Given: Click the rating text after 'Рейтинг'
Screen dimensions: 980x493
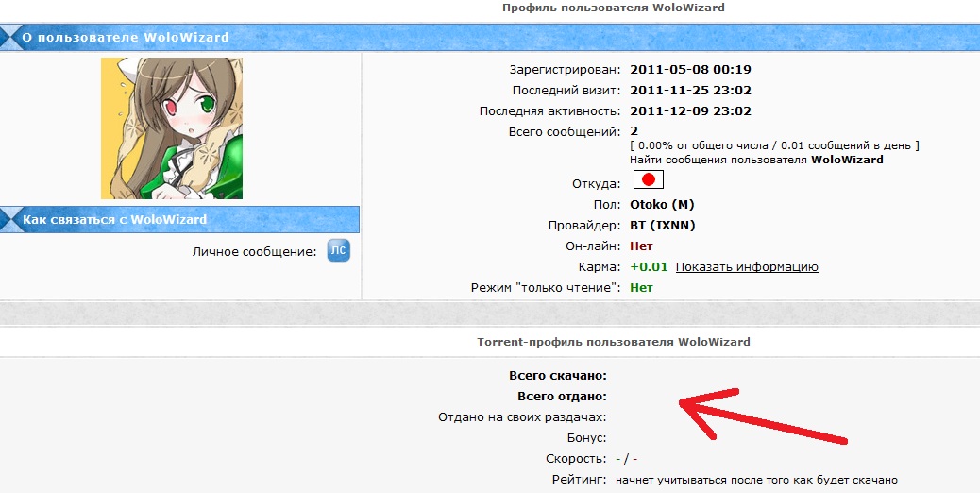Looking at the screenshot, I should tap(755, 480).
